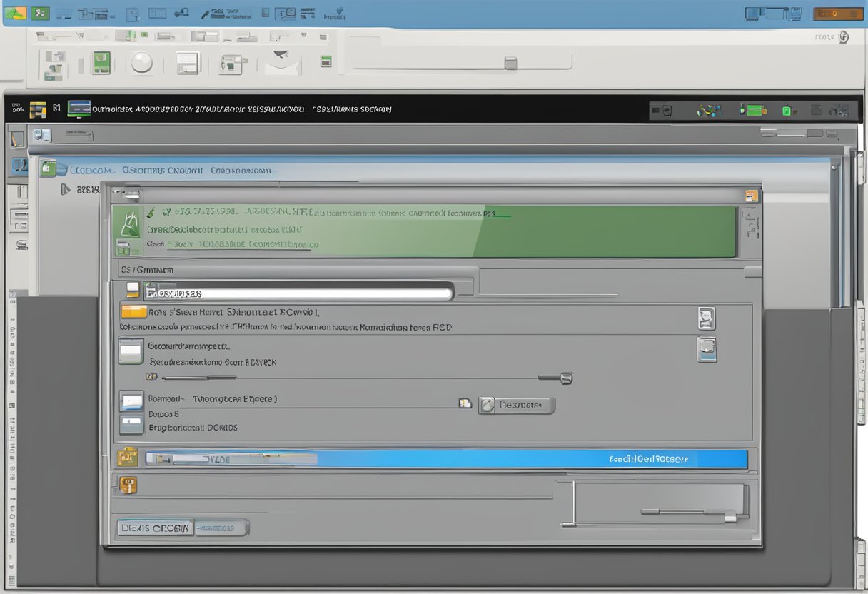
Task: Click the orange folder icon in dialog list
Action: (133, 311)
